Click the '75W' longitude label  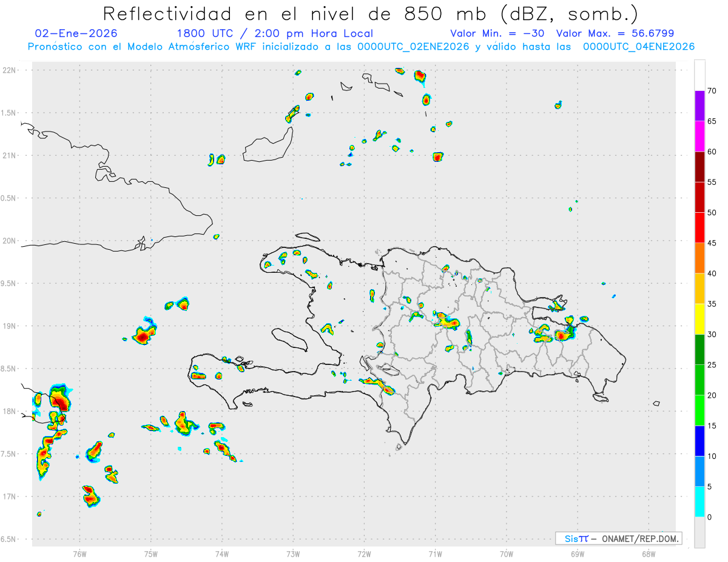pyautogui.click(x=150, y=554)
